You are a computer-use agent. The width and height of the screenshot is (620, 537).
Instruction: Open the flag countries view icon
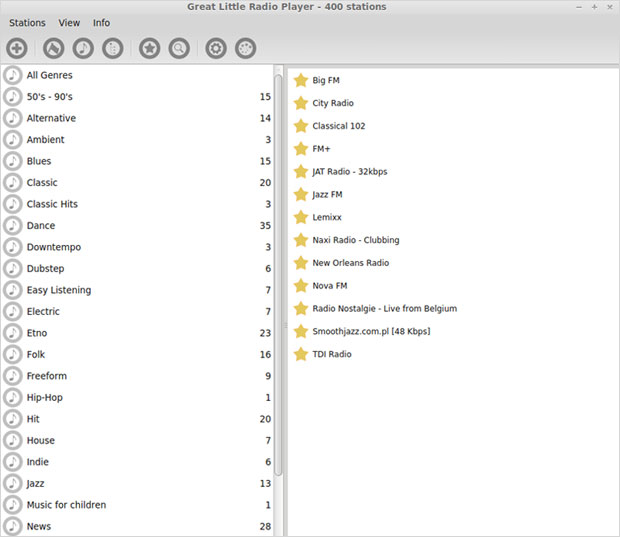pos(53,49)
